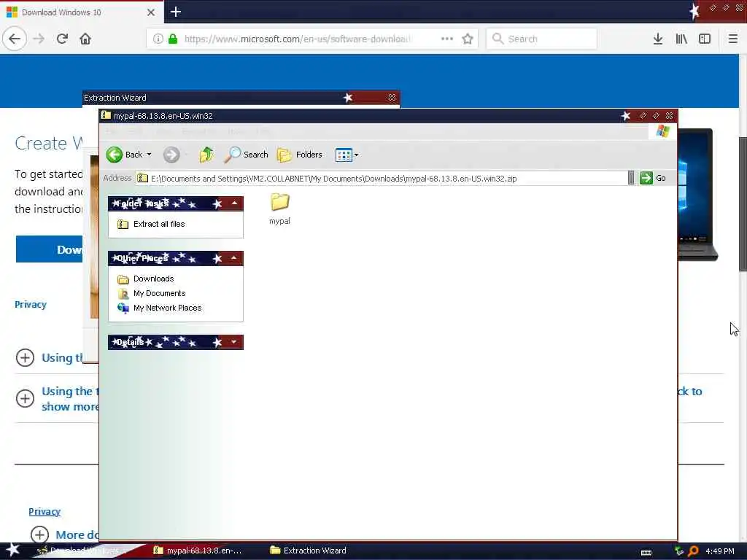Click Firefox forward arrow
The image size is (747, 560).
point(39,39)
